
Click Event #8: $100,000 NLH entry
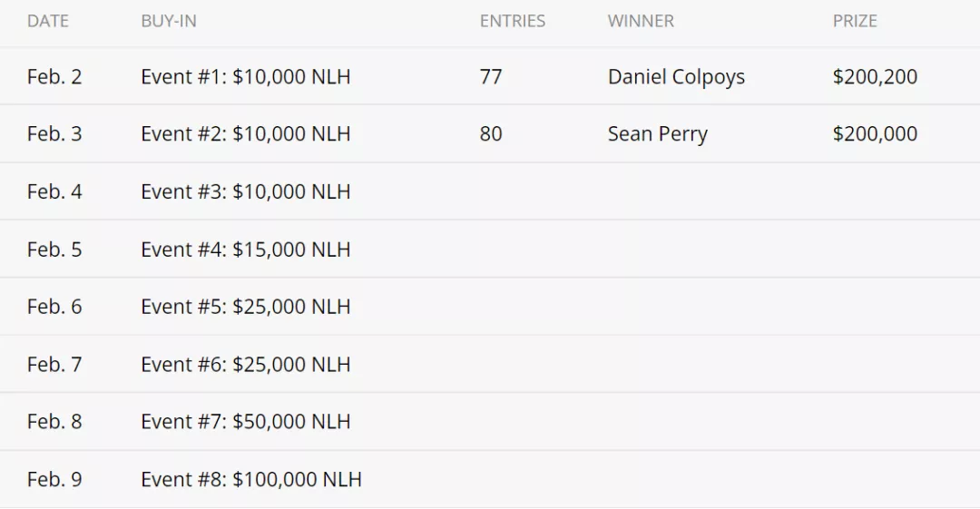click(251, 480)
